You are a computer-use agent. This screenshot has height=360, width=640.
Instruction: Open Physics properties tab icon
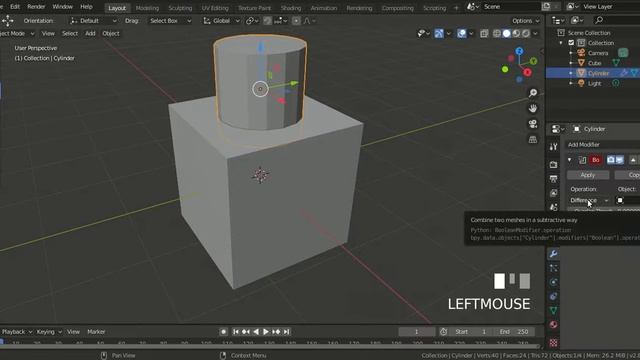pos(553,282)
